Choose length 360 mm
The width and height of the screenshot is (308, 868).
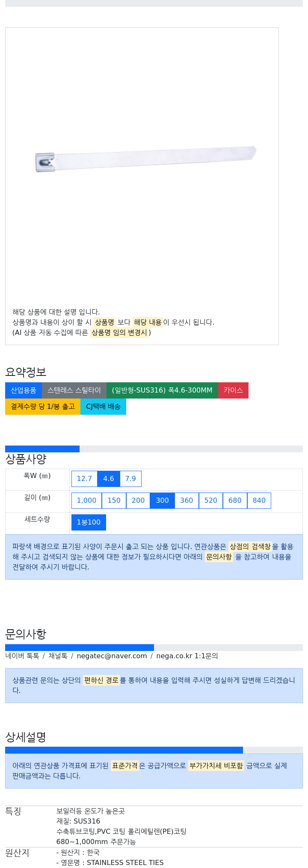click(187, 500)
